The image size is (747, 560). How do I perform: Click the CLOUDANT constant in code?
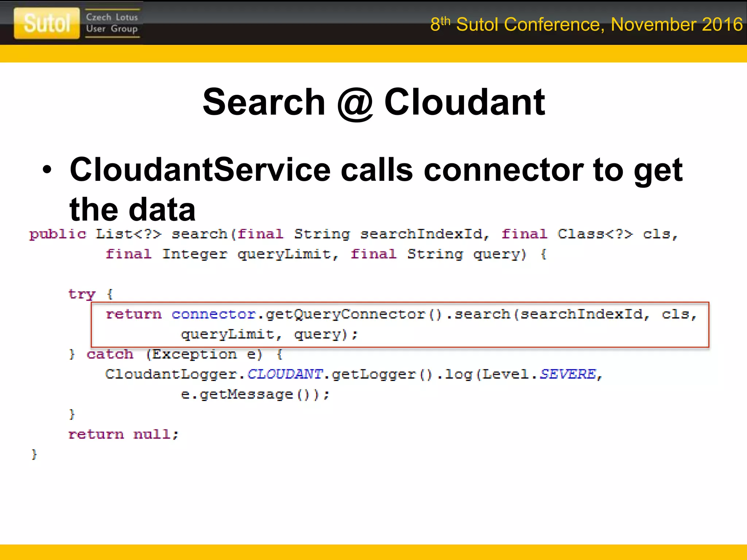tap(285, 374)
